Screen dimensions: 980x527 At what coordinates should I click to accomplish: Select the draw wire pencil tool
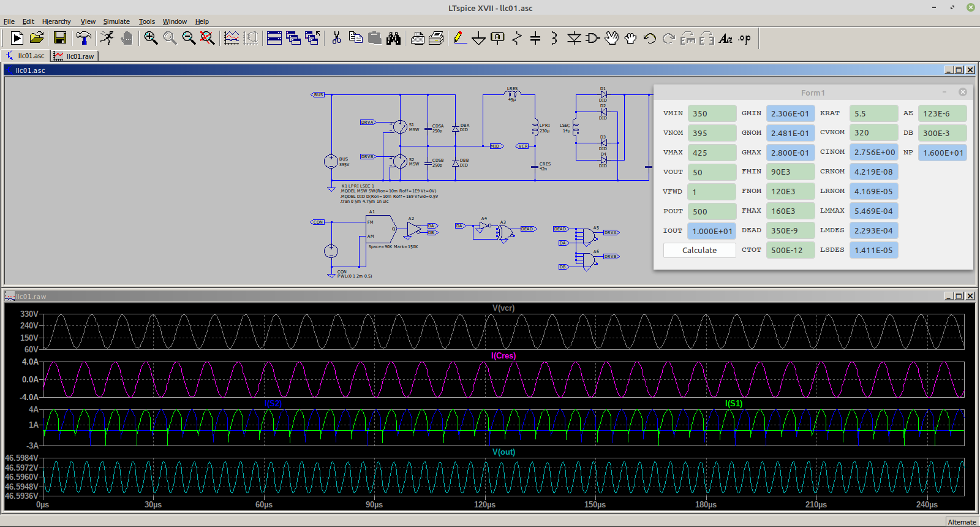460,38
